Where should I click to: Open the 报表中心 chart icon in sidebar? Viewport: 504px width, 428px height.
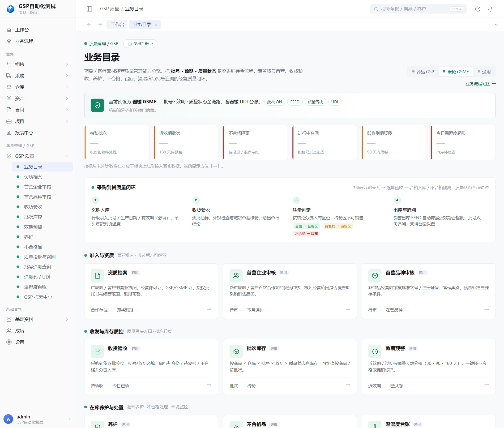pos(9,133)
